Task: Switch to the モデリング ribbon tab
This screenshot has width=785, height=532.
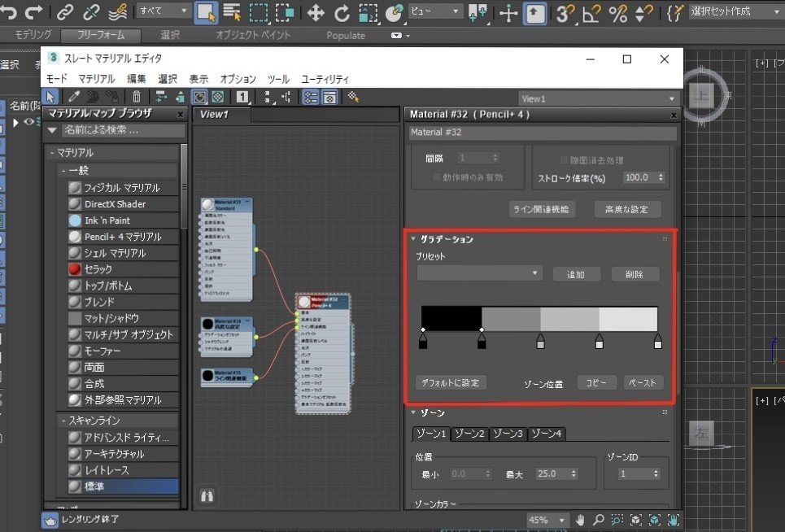Action: pos(33,35)
